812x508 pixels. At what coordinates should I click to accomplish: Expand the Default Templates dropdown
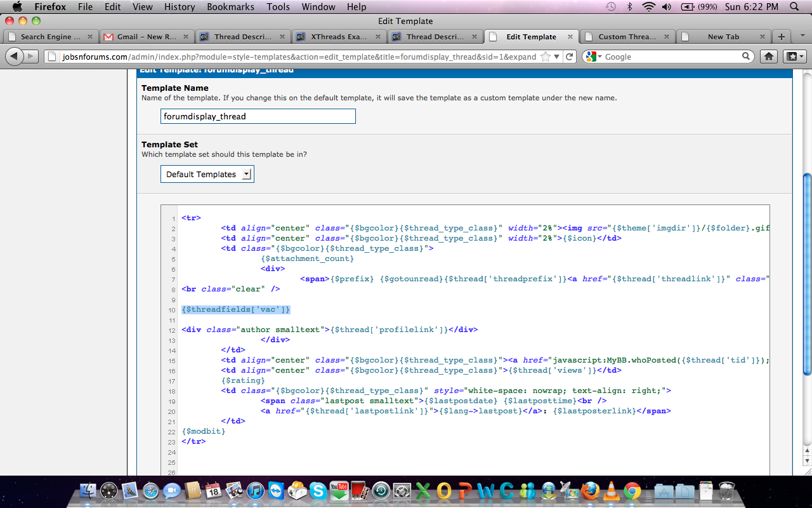click(207, 174)
